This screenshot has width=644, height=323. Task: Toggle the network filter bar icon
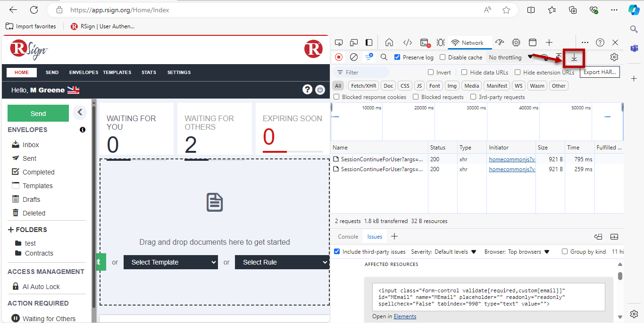(368, 57)
